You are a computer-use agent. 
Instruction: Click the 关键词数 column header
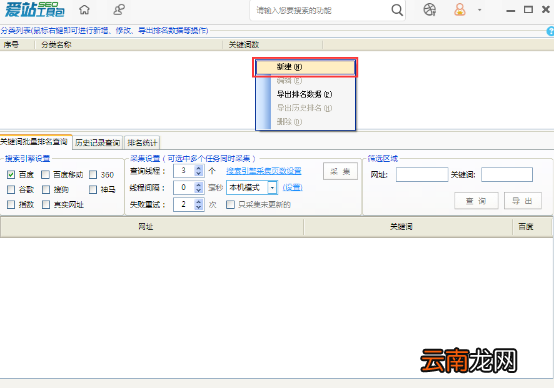272,45
